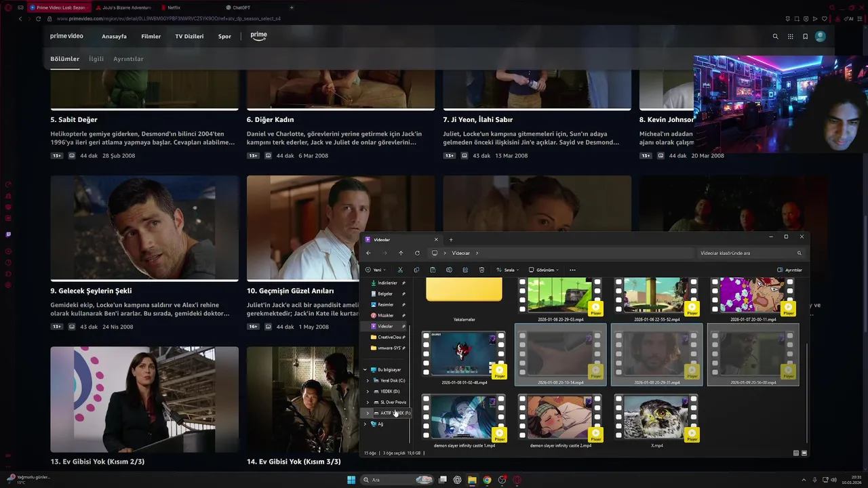Switch Explorer to large thumbnails view icon
Screen dimensions: 868x488
(x=804, y=453)
